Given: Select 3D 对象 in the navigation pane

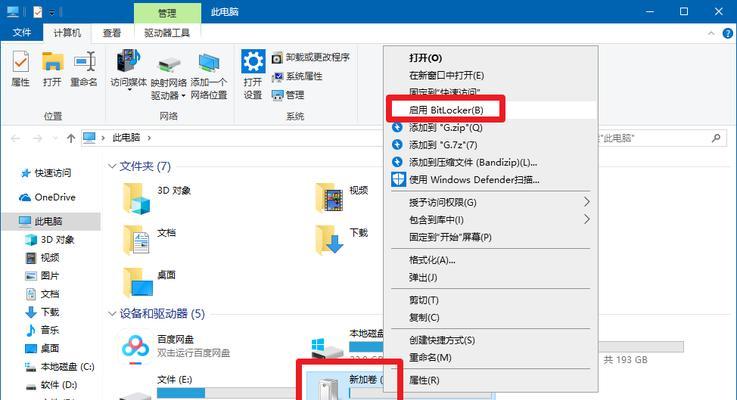Looking at the screenshot, I should point(50,240).
